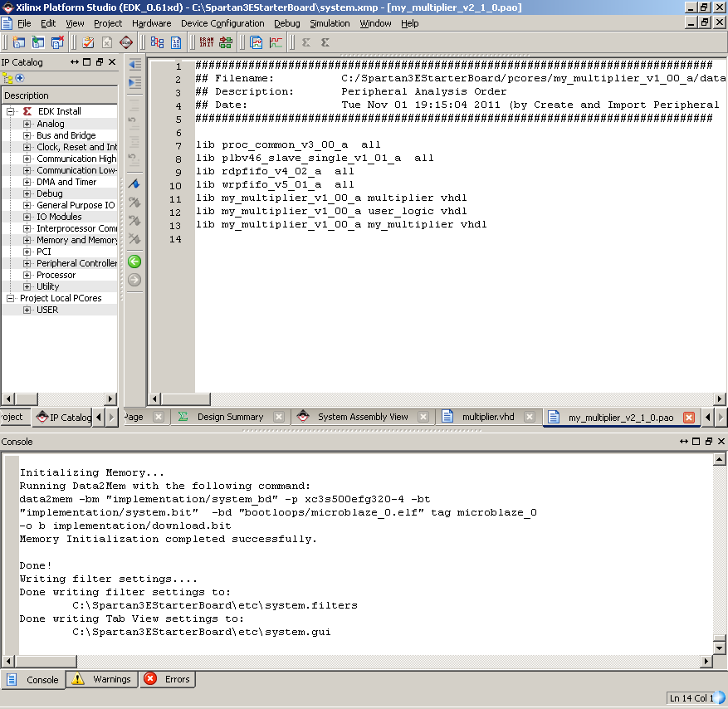Click the console horizontal scrollbar thumb
The image size is (728, 709).
point(46,661)
